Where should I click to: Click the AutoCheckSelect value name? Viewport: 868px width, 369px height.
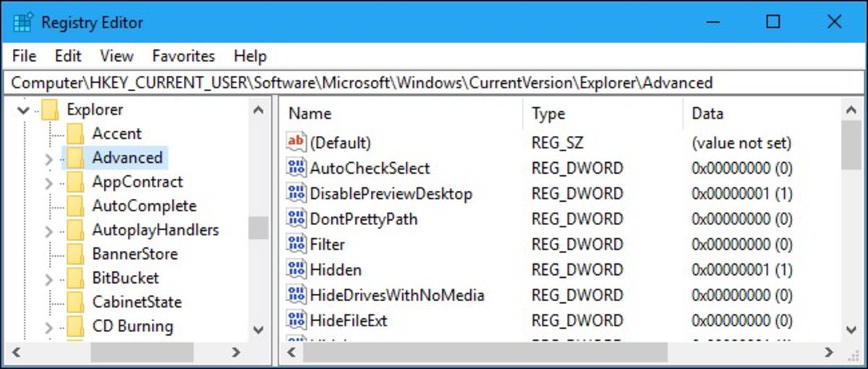coord(370,168)
